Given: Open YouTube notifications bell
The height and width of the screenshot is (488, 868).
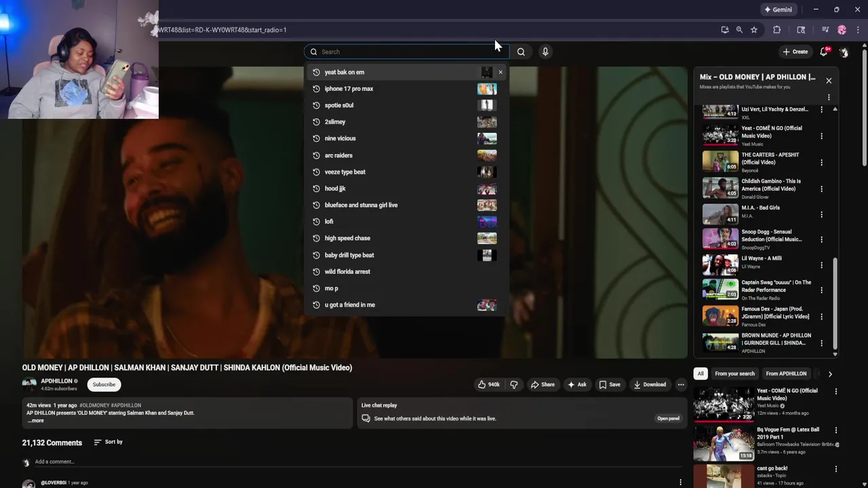Looking at the screenshot, I should (x=824, y=52).
